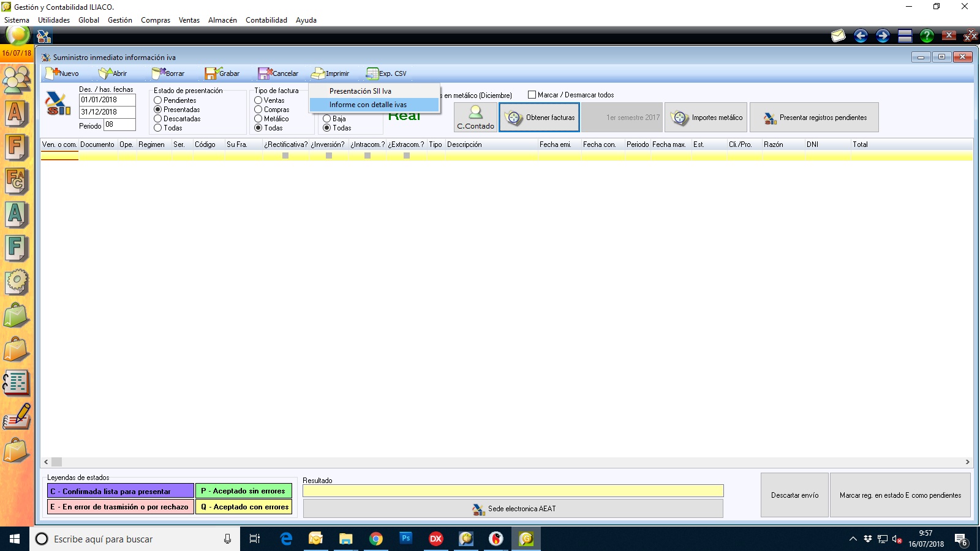Click Obtener facturas button
The height and width of the screenshot is (551, 980).
(x=539, y=117)
